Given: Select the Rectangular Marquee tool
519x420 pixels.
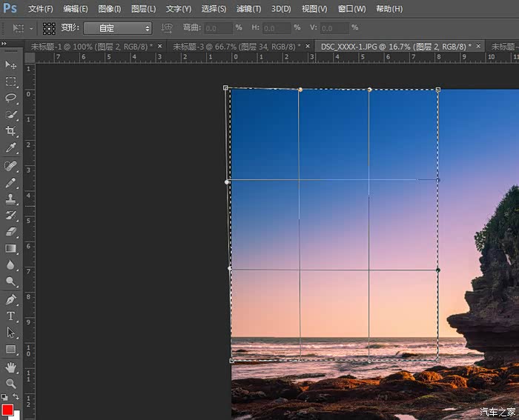Looking at the screenshot, I should pyautogui.click(x=11, y=81).
